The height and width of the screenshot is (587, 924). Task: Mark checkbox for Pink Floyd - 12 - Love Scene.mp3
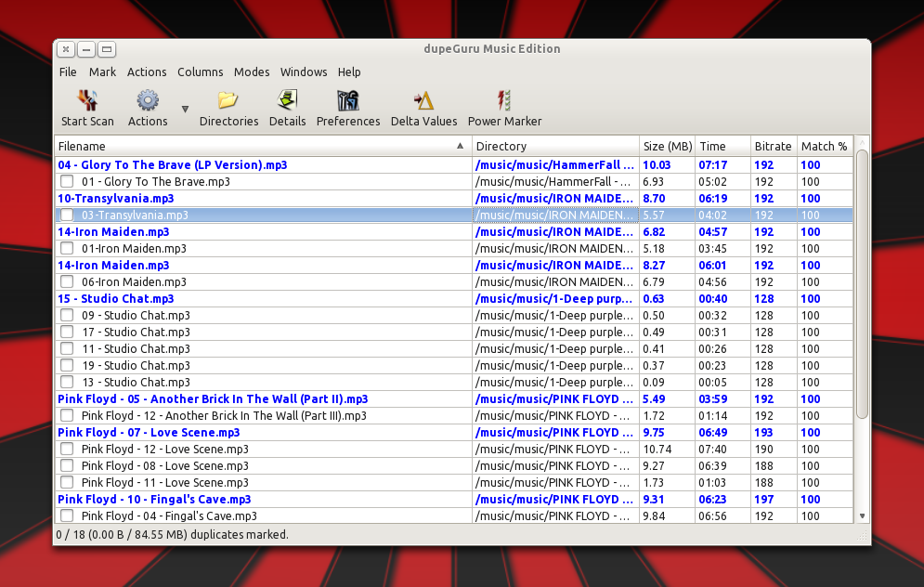tap(67, 450)
